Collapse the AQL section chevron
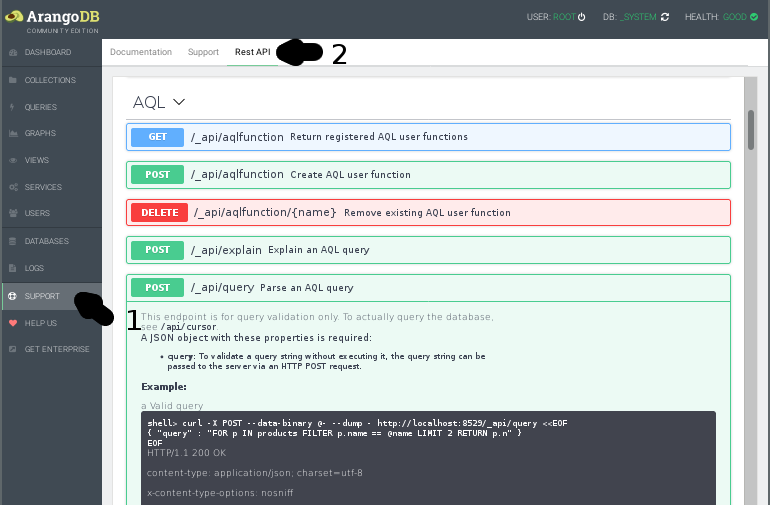Viewport: 770px width, 505px height. pos(179,102)
